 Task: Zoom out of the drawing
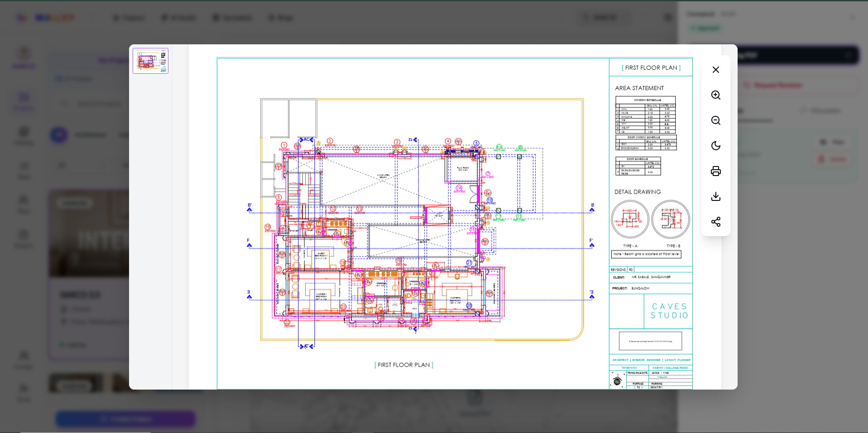[715, 120]
